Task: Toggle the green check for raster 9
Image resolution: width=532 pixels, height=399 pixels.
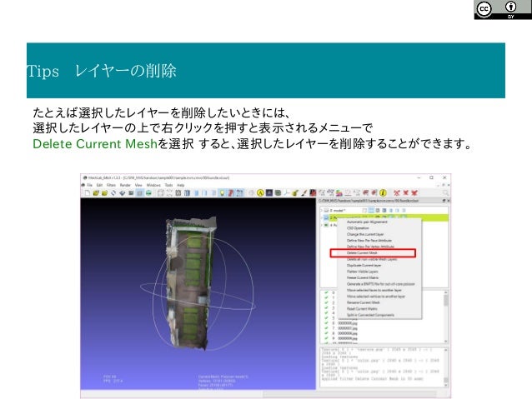Action: click(326, 338)
